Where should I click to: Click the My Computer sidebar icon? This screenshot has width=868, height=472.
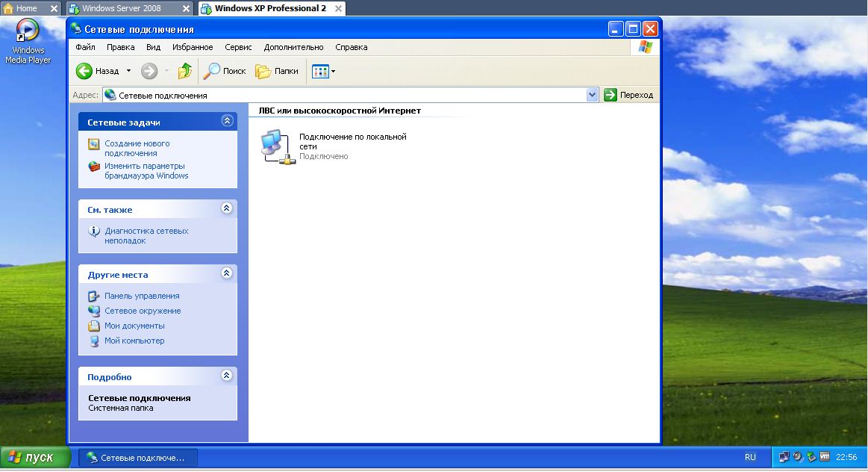point(94,341)
